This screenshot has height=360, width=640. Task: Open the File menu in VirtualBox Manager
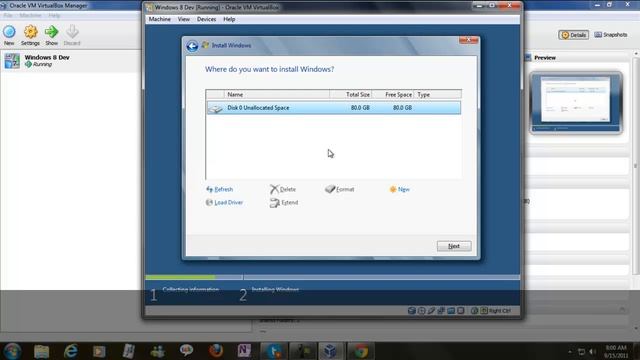point(8,16)
